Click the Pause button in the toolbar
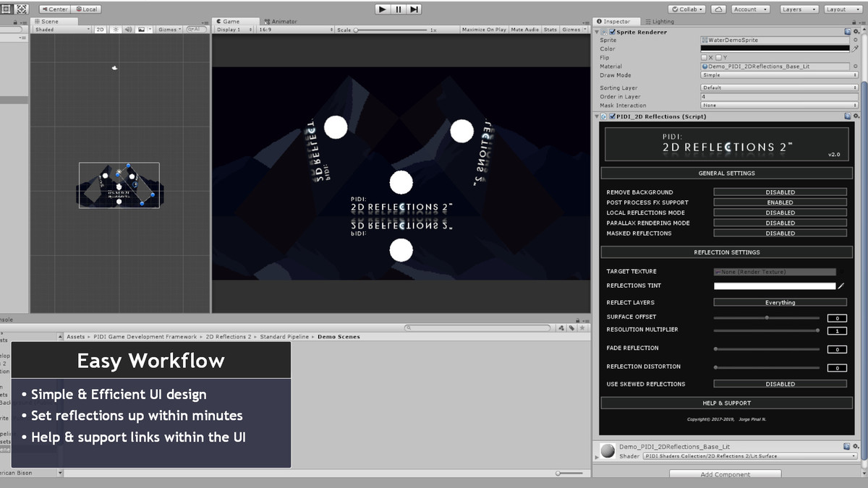Viewport: 868px width, 488px height. point(399,9)
